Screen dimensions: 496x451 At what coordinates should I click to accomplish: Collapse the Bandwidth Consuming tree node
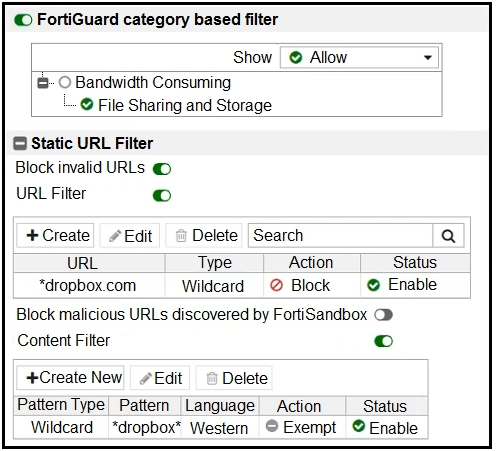point(43,82)
